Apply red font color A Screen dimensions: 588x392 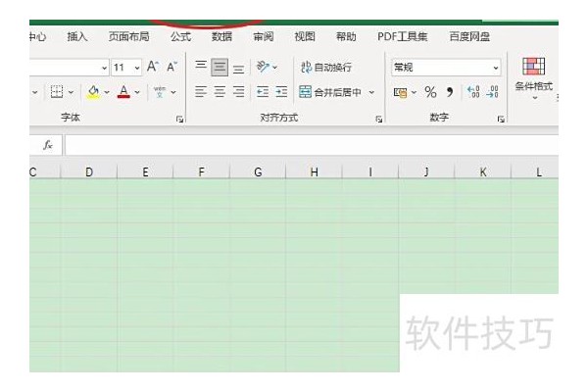pyautogui.click(x=123, y=92)
